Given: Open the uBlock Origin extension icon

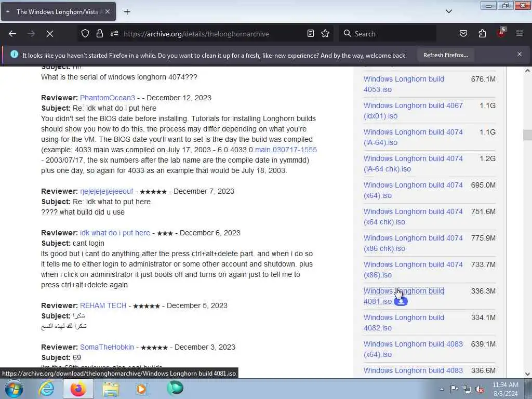Looking at the screenshot, I should pyautogui.click(x=501, y=33).
